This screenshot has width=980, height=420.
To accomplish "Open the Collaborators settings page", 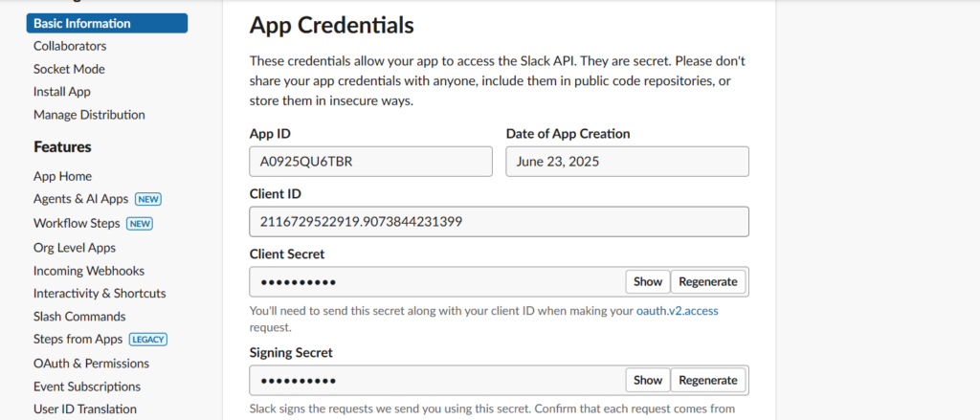I will pos(70,46).
